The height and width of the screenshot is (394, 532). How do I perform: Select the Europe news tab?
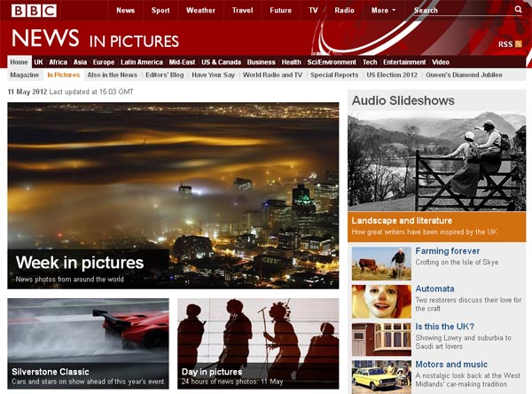click(104, 62)
